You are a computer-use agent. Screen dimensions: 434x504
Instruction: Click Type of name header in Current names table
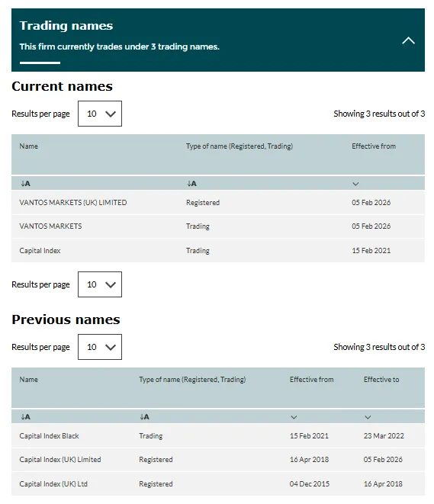(240, 146)
